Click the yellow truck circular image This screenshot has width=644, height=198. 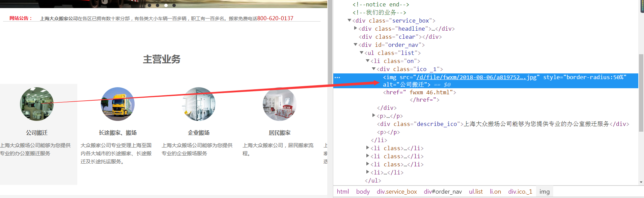click(118, 104)
